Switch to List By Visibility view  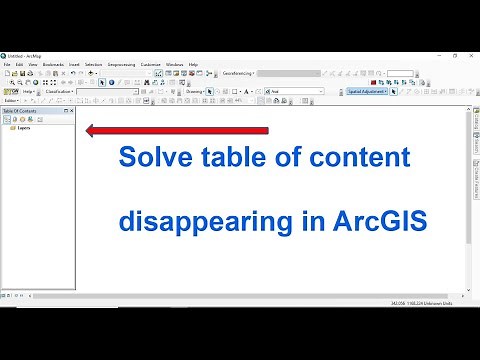coord(22,119)
